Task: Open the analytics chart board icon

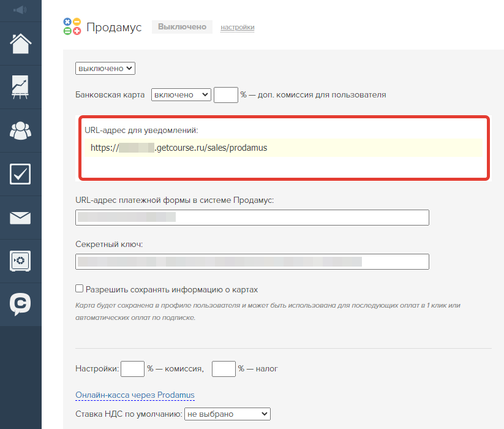Action: [20, 87]
